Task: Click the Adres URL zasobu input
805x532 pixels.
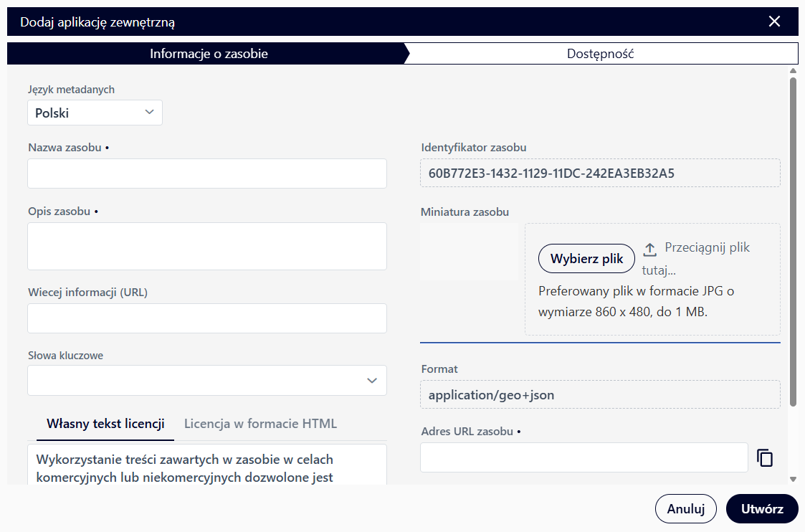Action: pos(583,458)
